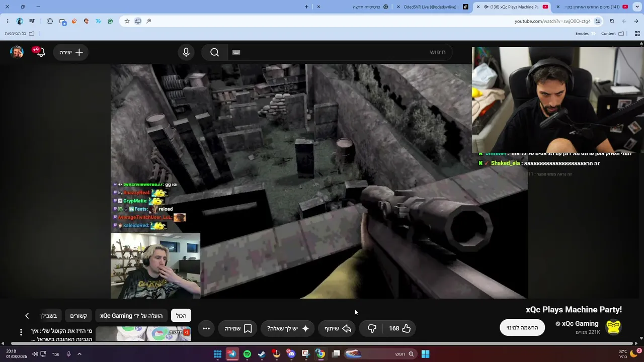Click the יש לך שאלה? ask button
644x362 pixels.
288,328
